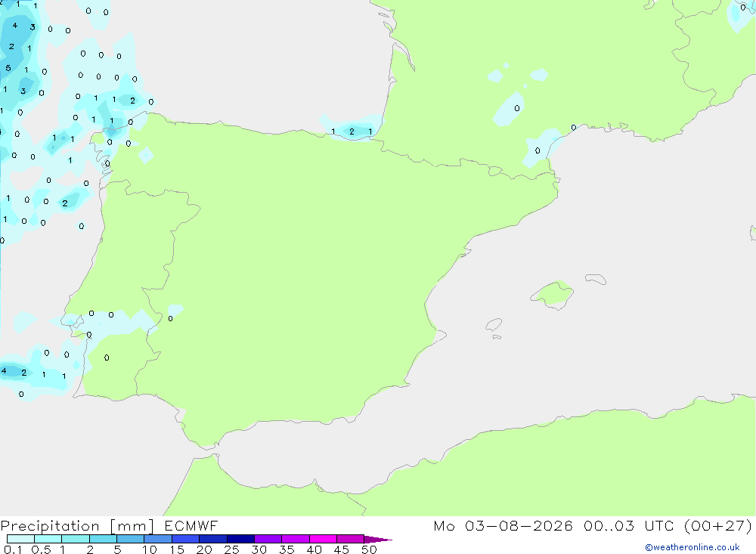Image resolution: width=756 pixels, height=554 pixels.
Task: Select the 2–5 mm legend color box
Action: (x=103, y=539)
